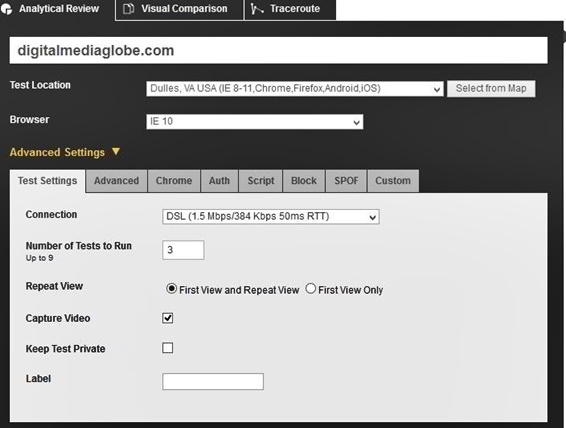Click the Analytical Review pie chart icon
This screenshot has height=428, width=566.
(7, 9)
